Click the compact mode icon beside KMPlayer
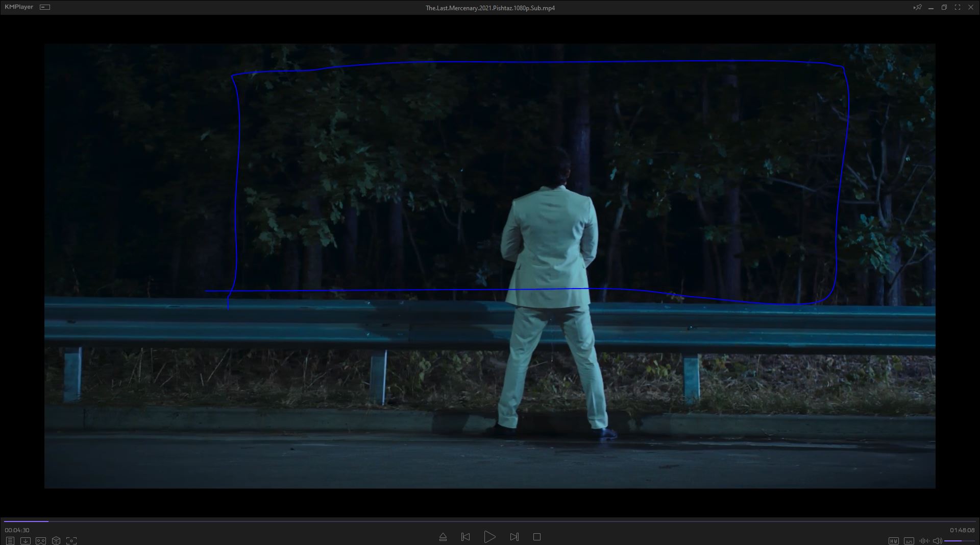 (45, 7)
